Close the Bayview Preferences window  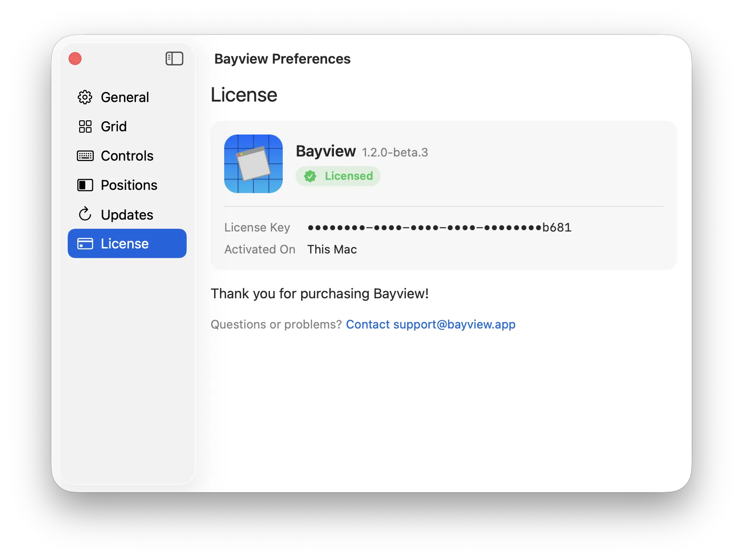coord(75,59)
